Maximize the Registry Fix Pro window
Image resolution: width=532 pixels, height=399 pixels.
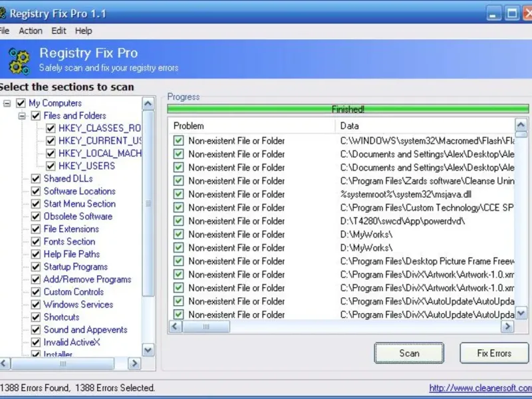coord(512,13)
